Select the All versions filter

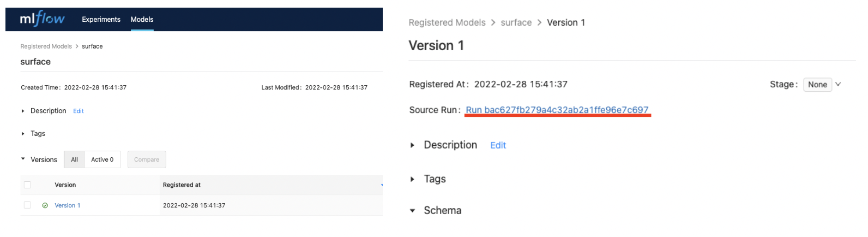(x=74, y=159)
